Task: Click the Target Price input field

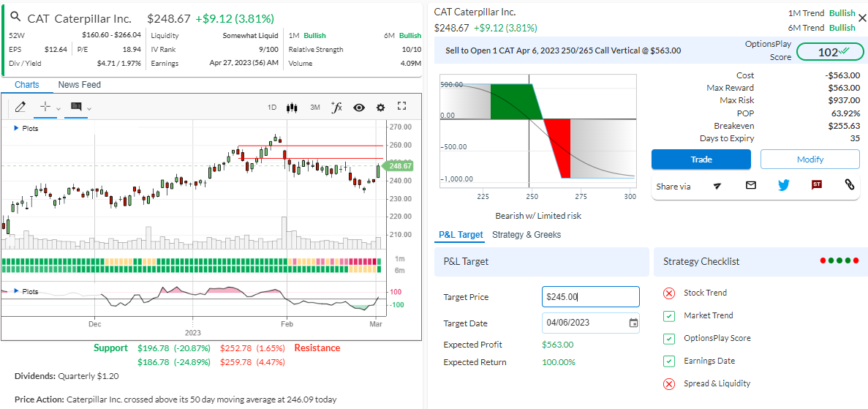Action: [x=591, y=296]
